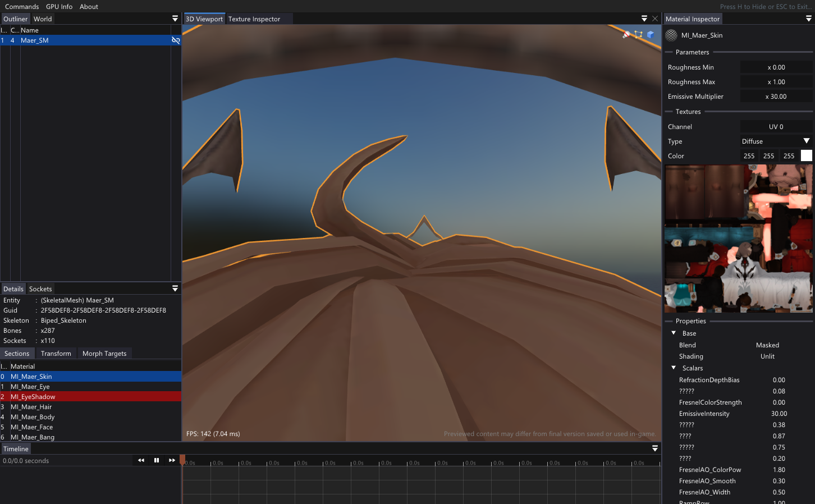Click the bounding box wireframe icon

pyautogui.click(x=638, y=35)
